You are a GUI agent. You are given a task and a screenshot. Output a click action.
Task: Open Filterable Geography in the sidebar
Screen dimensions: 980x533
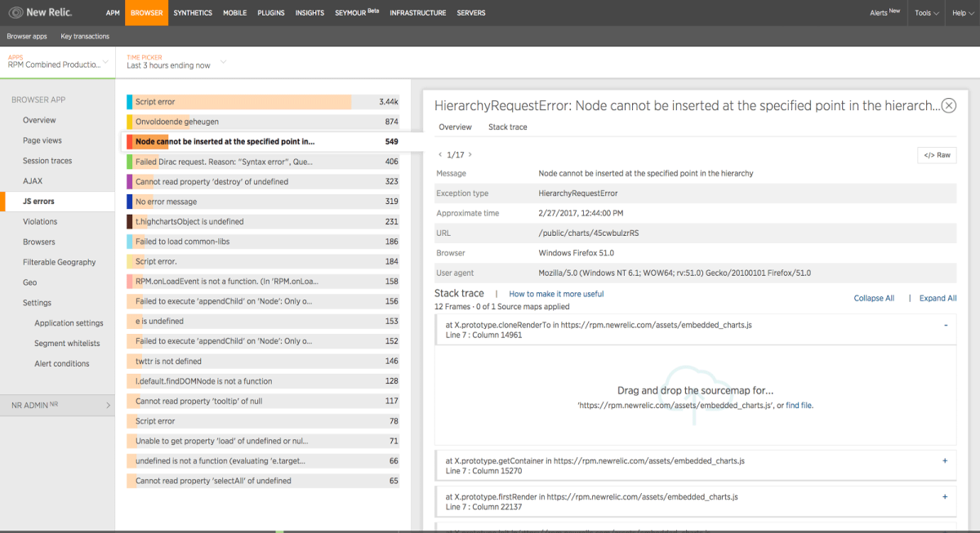59,262
